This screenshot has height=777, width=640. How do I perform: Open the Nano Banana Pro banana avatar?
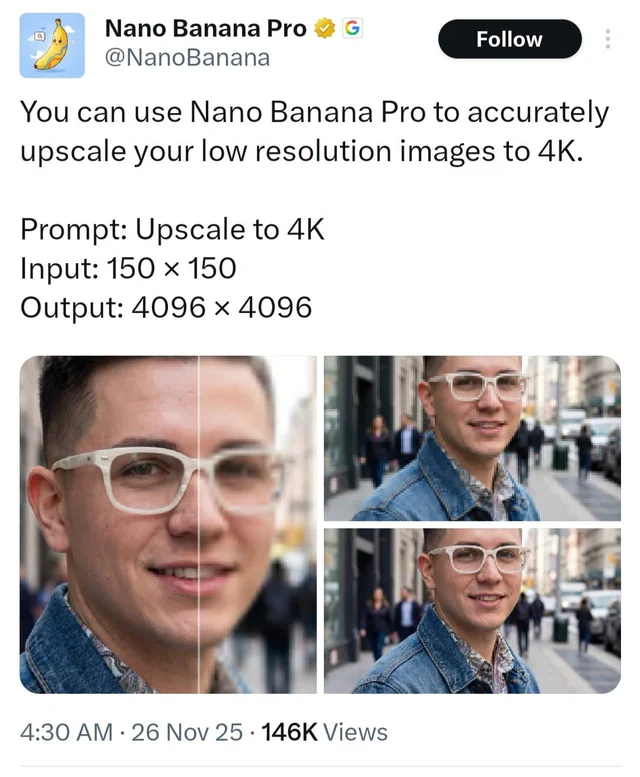(52, 46)
